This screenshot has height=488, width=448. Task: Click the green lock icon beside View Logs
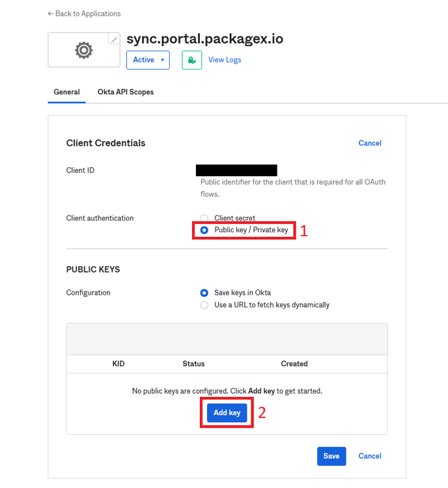(191, 60)
